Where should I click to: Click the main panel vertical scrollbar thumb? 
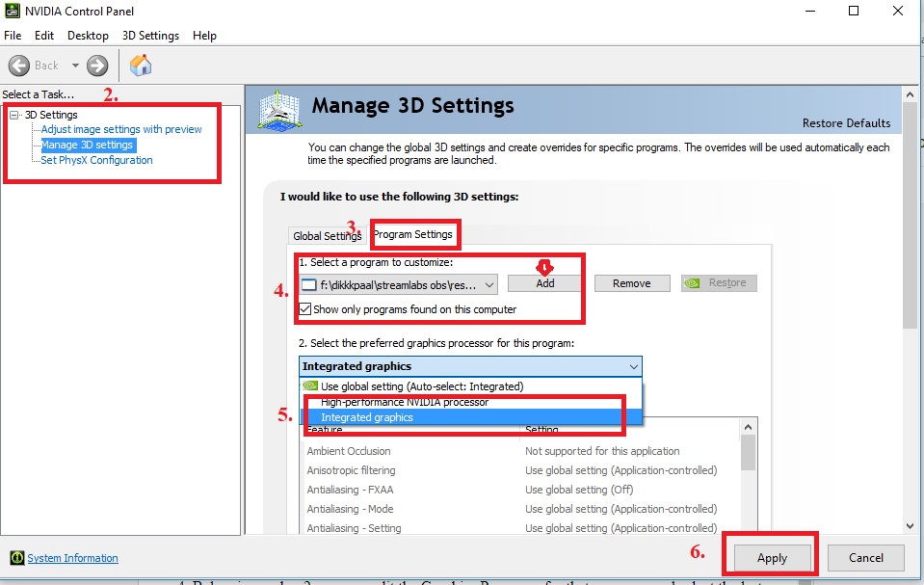tap(910, 215)
